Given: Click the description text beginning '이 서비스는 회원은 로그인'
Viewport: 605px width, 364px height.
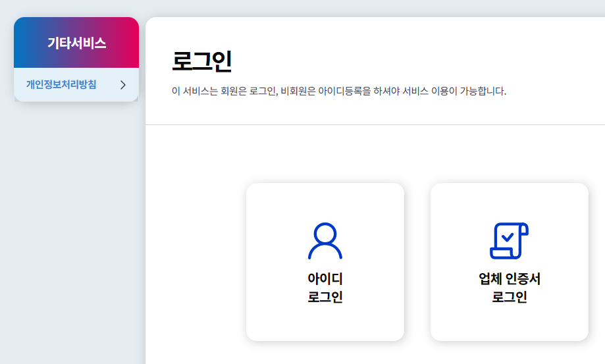Looking at the screenshot, I should click(339, 91).
